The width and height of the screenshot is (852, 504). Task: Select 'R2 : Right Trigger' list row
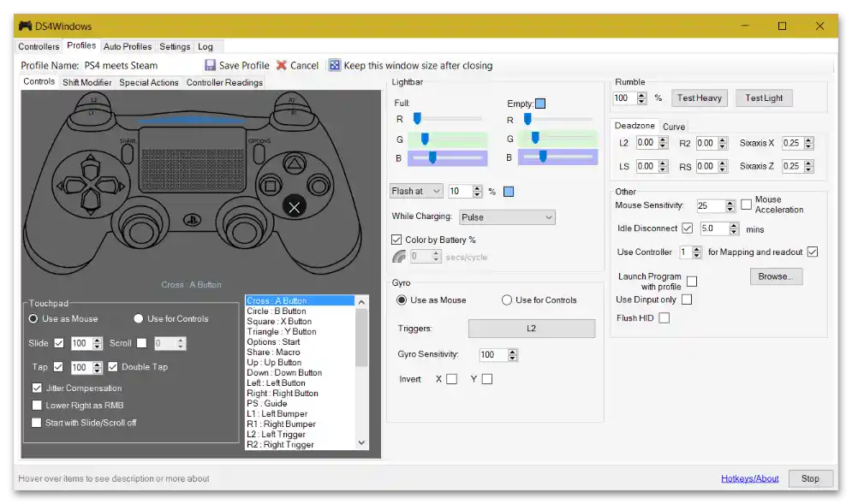[300, 445]
